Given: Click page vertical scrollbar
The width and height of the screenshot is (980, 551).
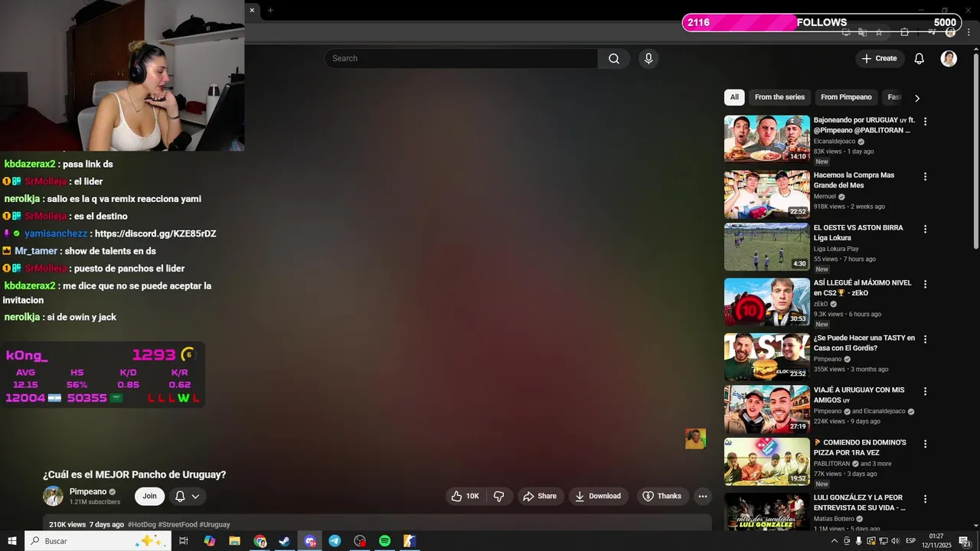Looking at the screenshot, I should 976,149.
